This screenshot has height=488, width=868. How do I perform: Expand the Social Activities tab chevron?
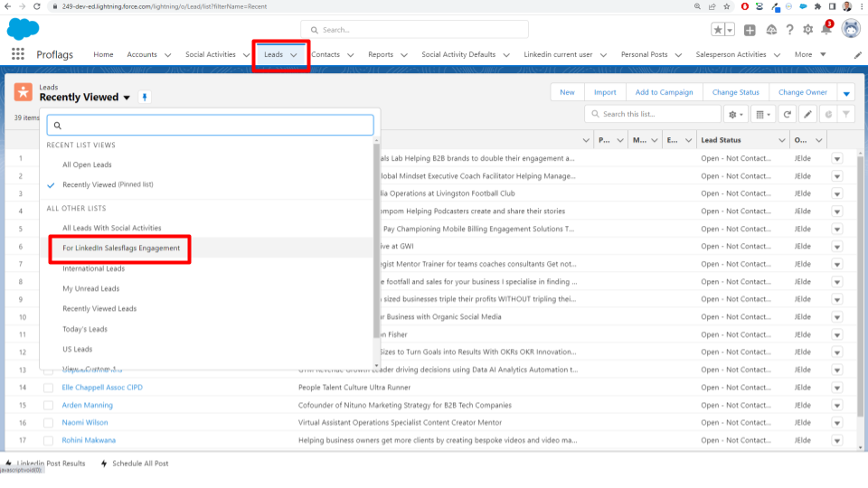246,55
